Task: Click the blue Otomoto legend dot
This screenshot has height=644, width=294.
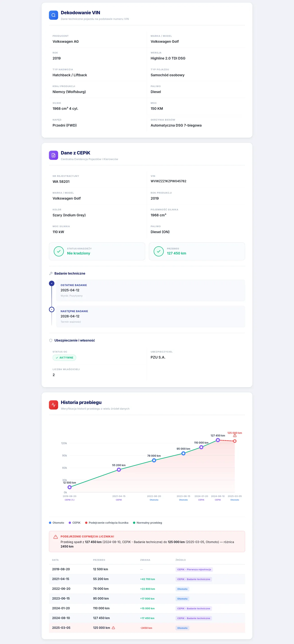Action: [50, 522]
